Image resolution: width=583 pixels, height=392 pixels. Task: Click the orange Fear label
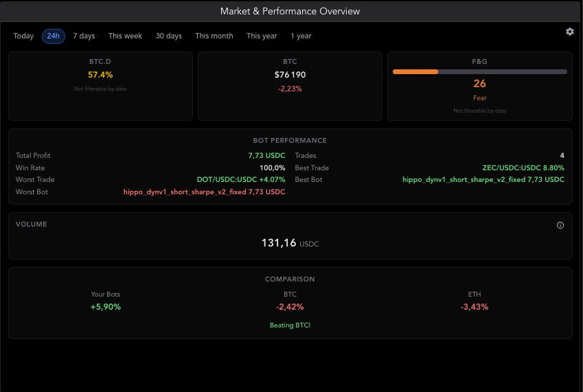pos(479,98)
